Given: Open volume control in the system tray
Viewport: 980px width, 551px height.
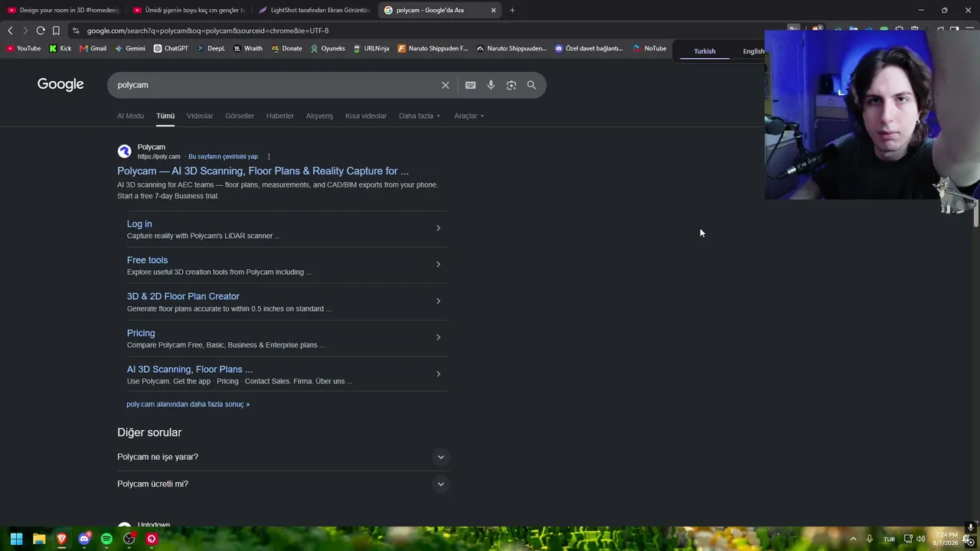Looking at the screenshot, I should tap(921, 539).
